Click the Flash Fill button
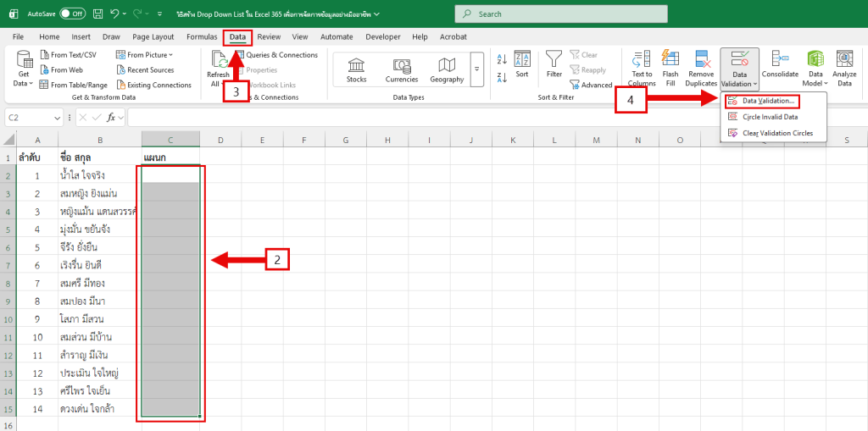The image size is (868, 431). pyautogui.click(x=670, y=69)
